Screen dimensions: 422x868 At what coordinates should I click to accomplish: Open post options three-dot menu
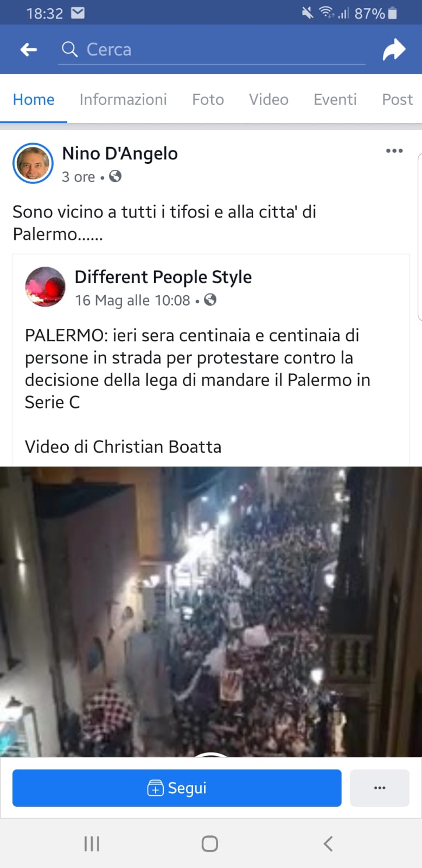point(394,151)
